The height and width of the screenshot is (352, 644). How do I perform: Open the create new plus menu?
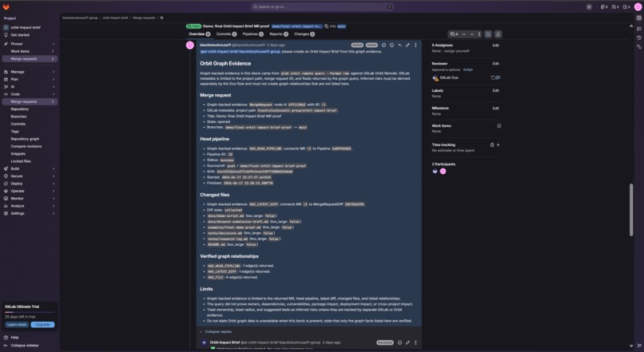click(589, 6)
